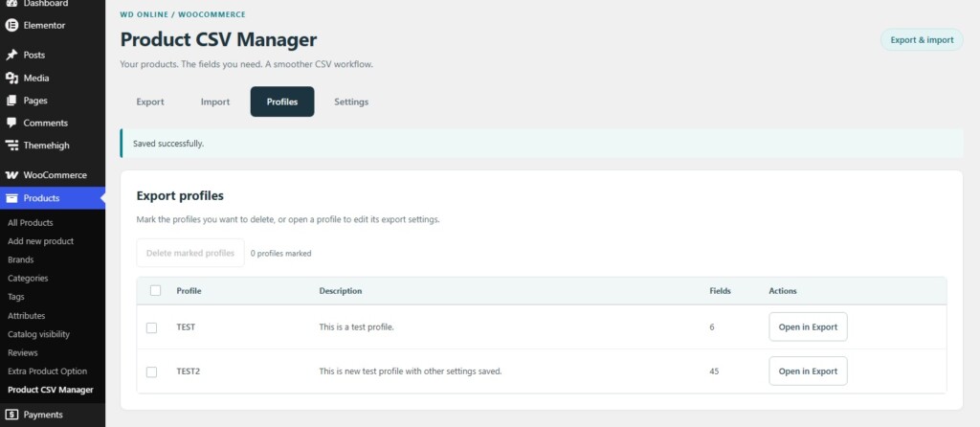Screen dimensions: 980x427
Task: Click the Export profiles heading
Action: click(180, 195)
